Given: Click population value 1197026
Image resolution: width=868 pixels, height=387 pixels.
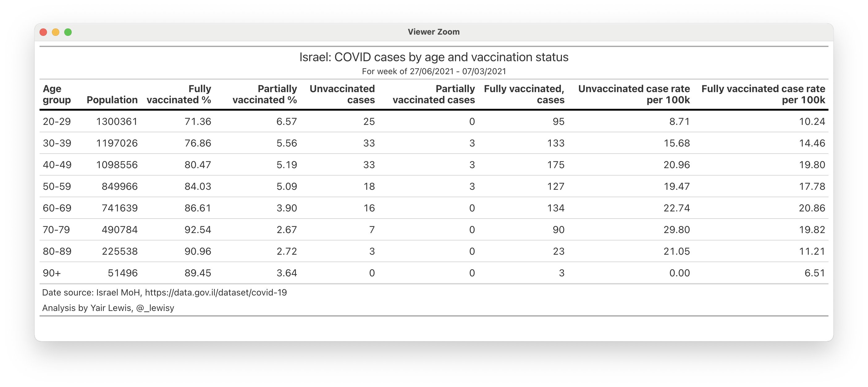Looking at the screenshot, I should [117, 143].
